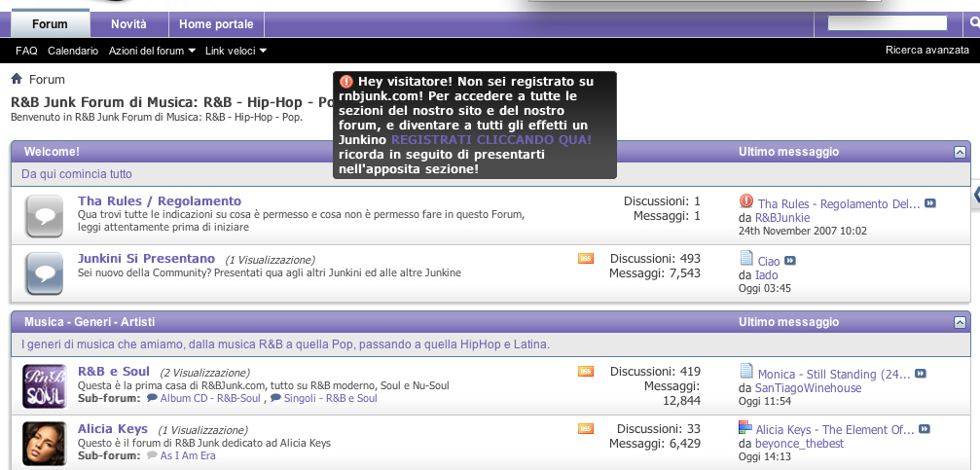Collapse the Musica - Generi - Artisti section
Viewport: 980px width, 470px height.
pyautogui.click(x=960, y=322)
